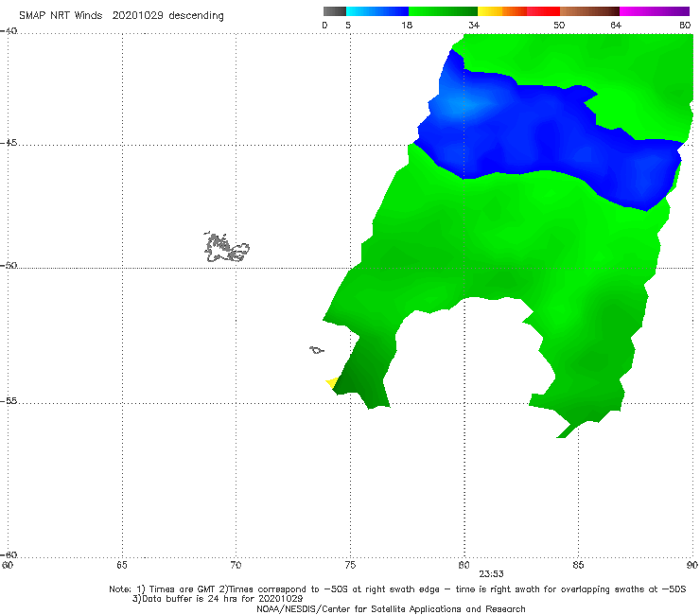Image resolution: width=700 pixels, height=615 pixels.
Task: Click the longitude axis label '85'
Action: (x=578, y=565)
